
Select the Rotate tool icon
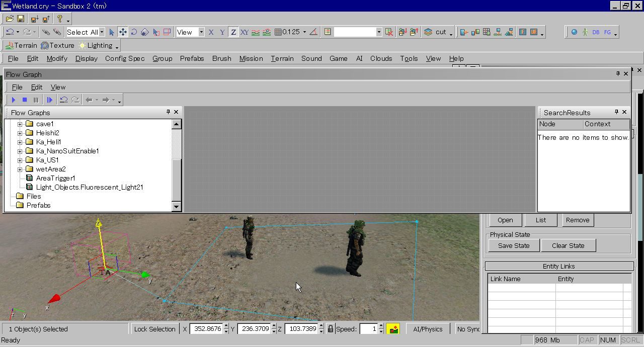click(x=134, y=32)
